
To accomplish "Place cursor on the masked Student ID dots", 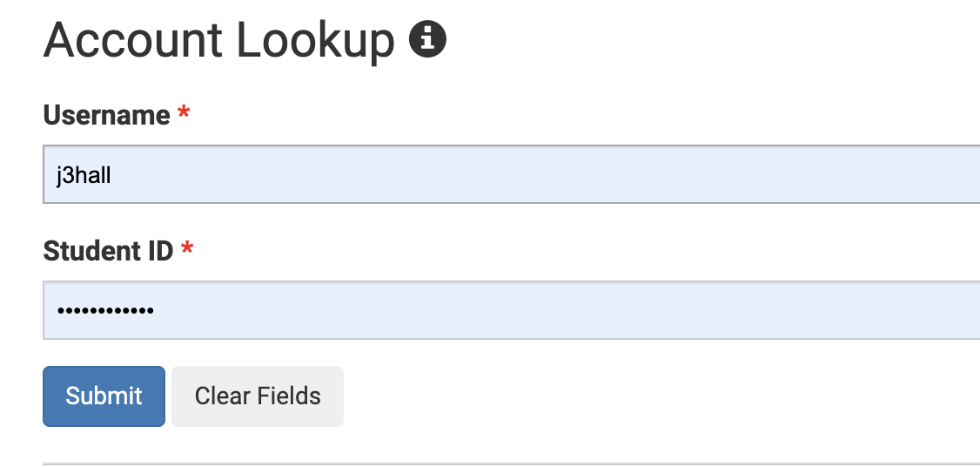I will 105,310.
